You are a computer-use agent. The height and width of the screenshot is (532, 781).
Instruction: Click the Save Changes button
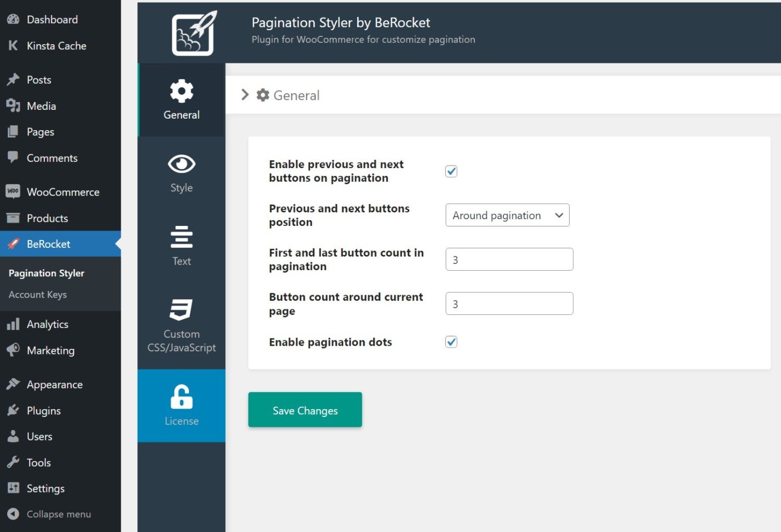[305, 410]
